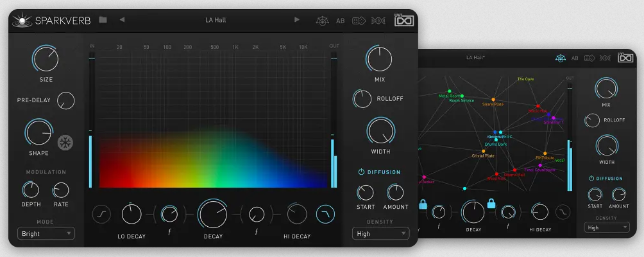Open the preset browser folder icon

point(103,20)
